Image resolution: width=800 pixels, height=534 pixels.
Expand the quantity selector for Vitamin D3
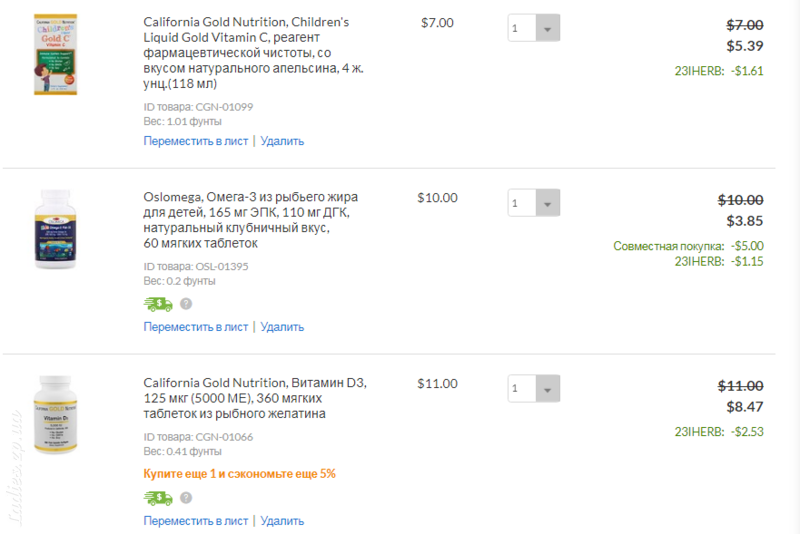pyautogui.click(x=534, y=389)
